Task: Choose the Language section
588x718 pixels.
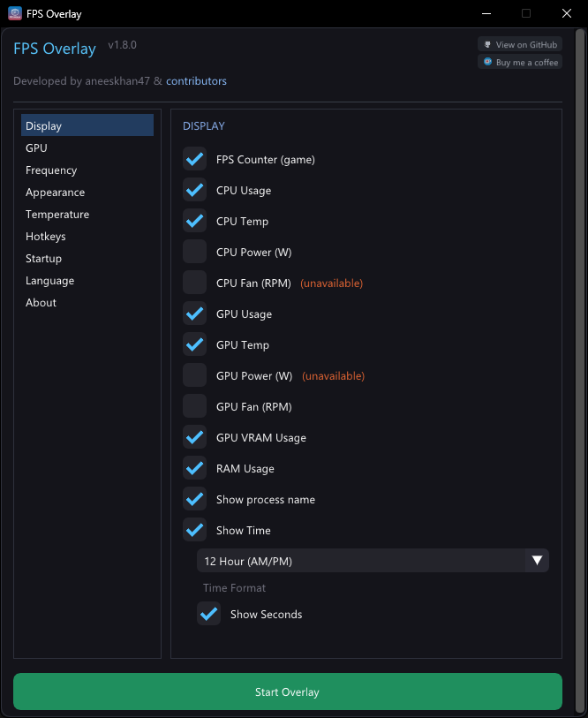Action: [x=87, y=280]
